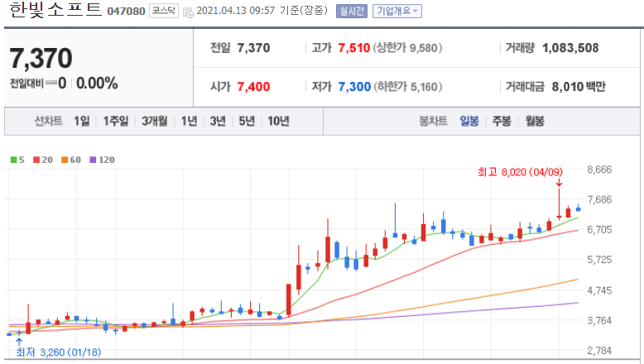Click the 2,784 y-axis label
The height and width of the screenshot is (364, 644).
599,351
